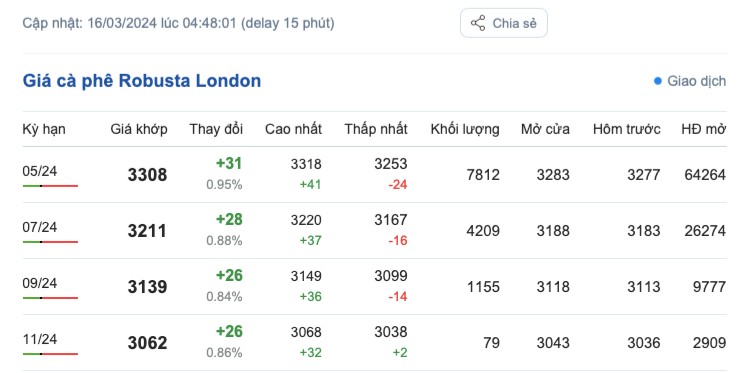Click the Giao dịch status label

coord(696,81)
